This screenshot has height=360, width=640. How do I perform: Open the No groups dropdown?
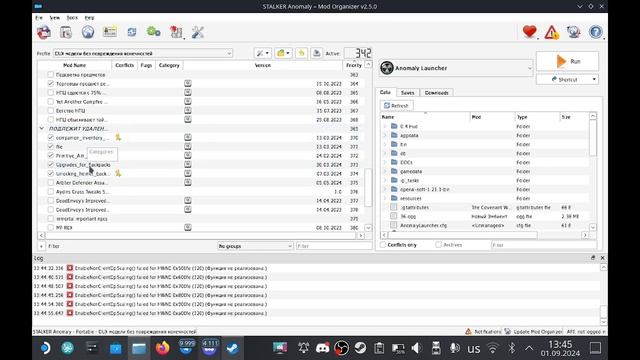pyautogui.click(x=255, y=246)
